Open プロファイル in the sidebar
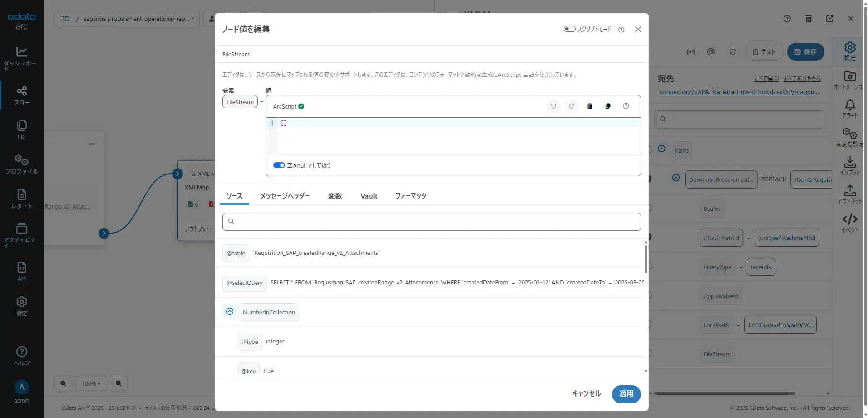The image size is (868, 418). pyautogui.click(x=21, y=164)
